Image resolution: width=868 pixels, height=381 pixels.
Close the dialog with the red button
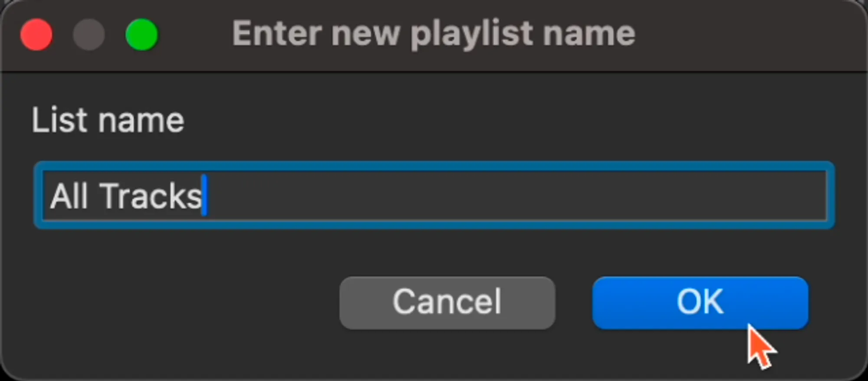[x=36, y=34]
